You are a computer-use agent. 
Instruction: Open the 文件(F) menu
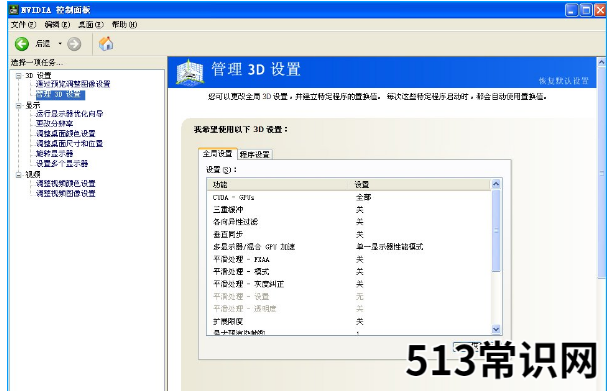23,25
